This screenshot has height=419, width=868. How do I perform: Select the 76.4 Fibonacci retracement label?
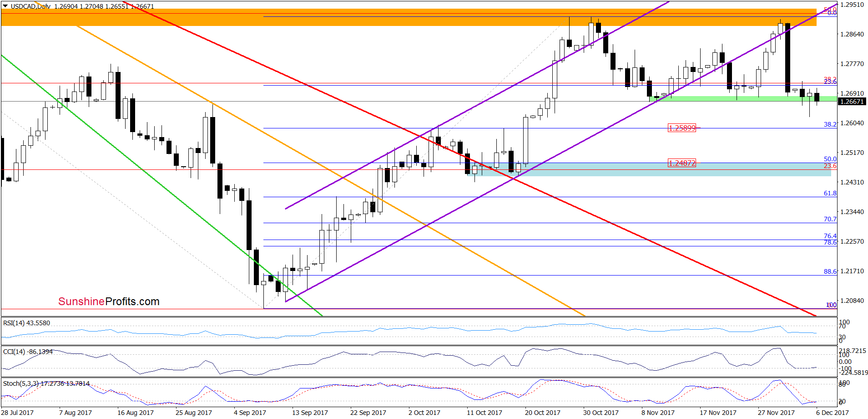coord(830,236)
